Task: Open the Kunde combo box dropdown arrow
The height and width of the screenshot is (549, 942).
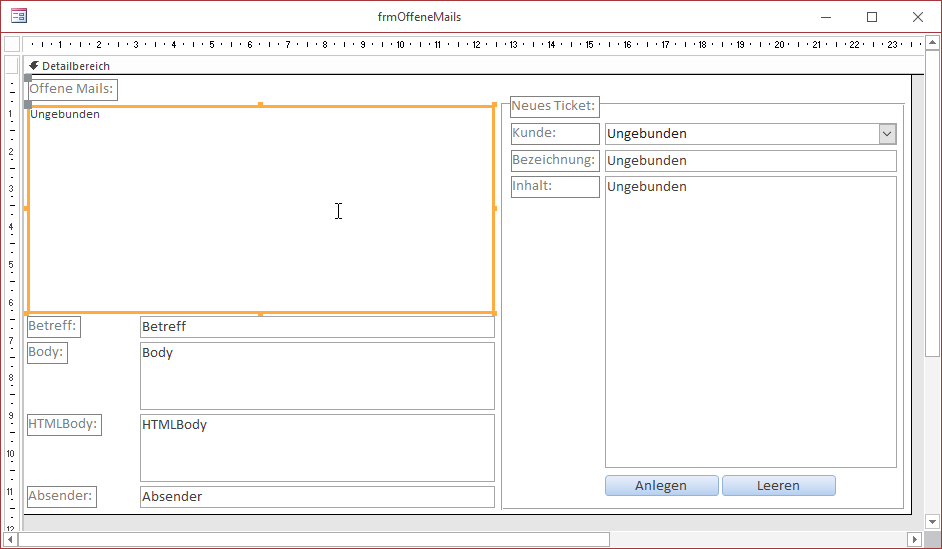Action: click(x=886, y=134)
